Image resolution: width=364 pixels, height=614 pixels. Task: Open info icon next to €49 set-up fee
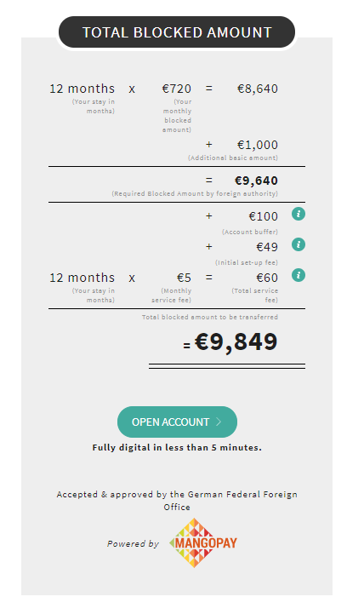pos(299,244)
